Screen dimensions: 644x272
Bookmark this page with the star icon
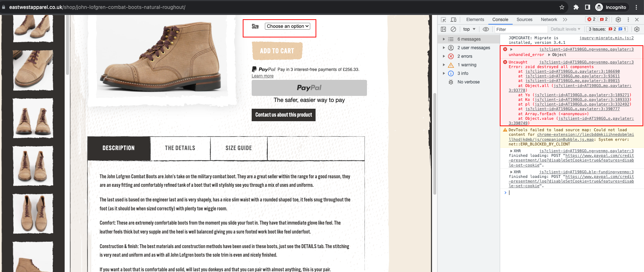pyautogui.click(x=562, y=7)
